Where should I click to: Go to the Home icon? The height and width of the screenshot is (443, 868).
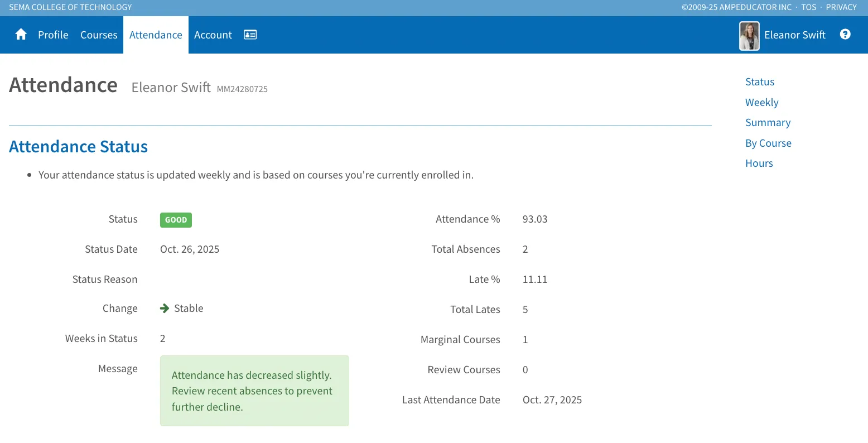click(21, 35)
